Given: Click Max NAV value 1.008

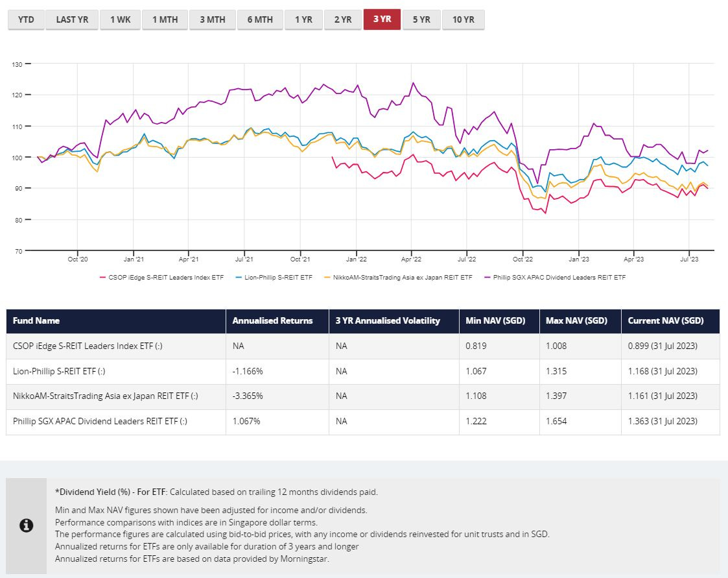Looking at the screenshot, I should point(556,346).
